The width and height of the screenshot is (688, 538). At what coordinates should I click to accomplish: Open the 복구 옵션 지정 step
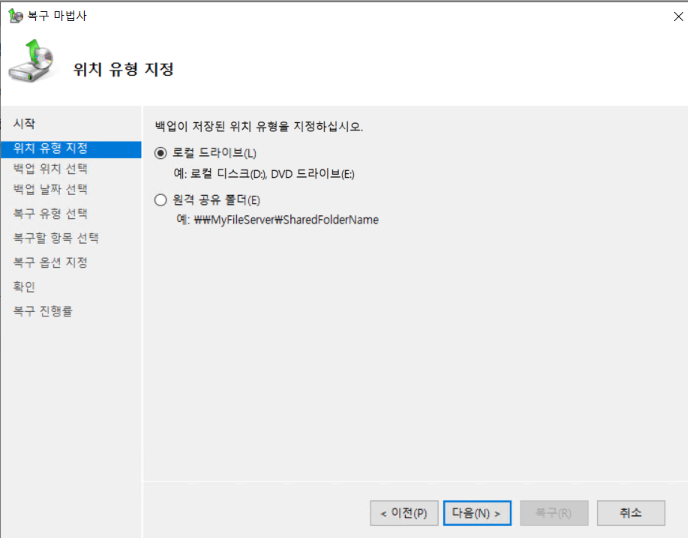(x=50, y=262)
